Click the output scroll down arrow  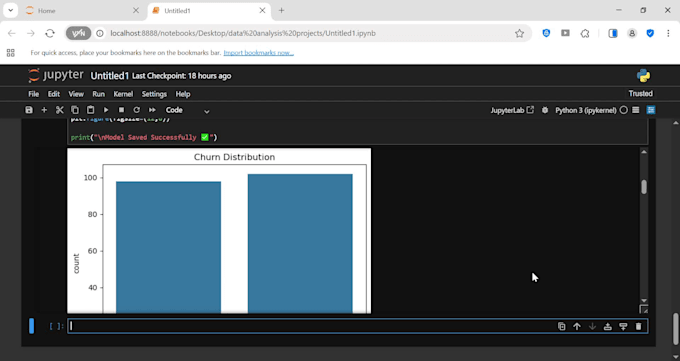(x=644, y=301)
